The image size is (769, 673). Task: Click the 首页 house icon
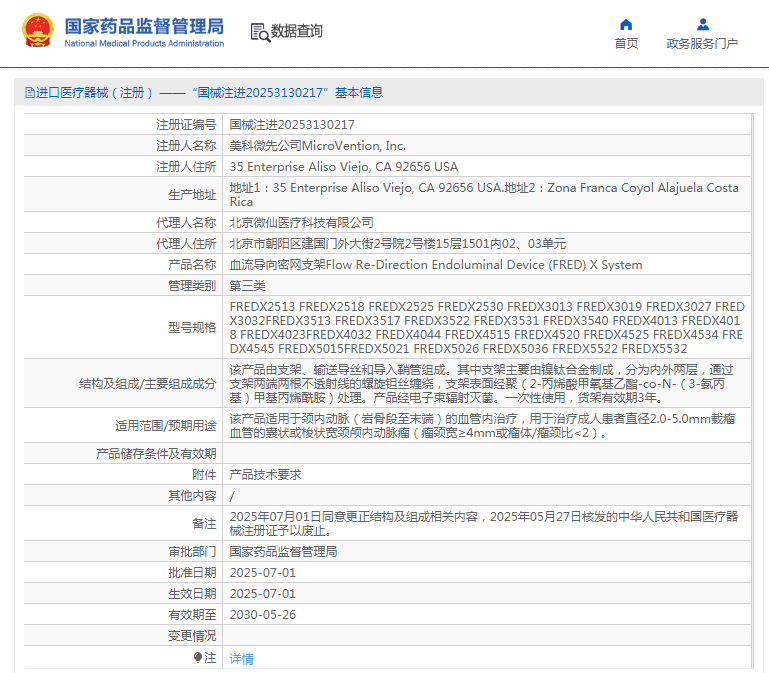click(x=626, y=24)
